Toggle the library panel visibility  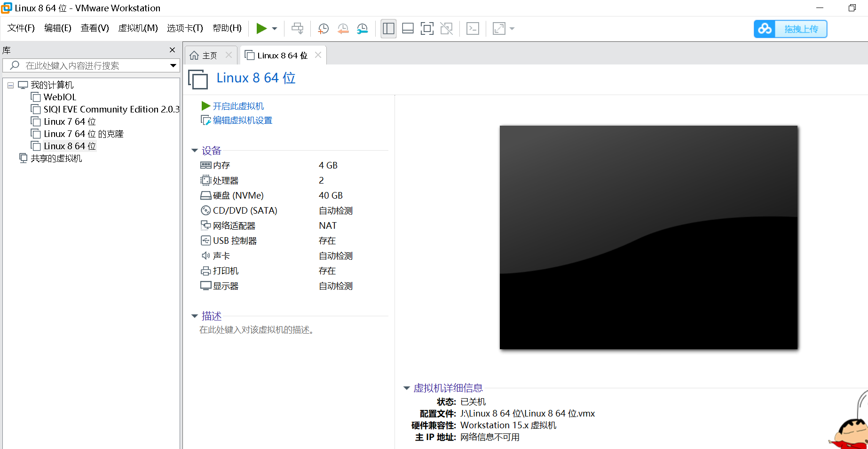pos(388,29)
